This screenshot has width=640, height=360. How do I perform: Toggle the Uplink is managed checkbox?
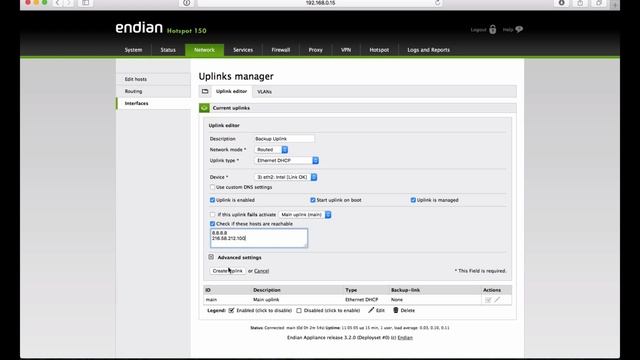tap(413, 200)
